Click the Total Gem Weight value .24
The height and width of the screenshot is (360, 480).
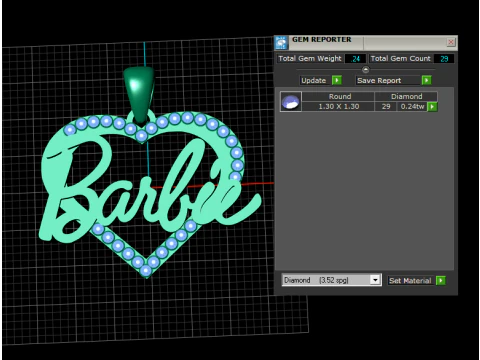pyautogui.click(x=355, y=59)
